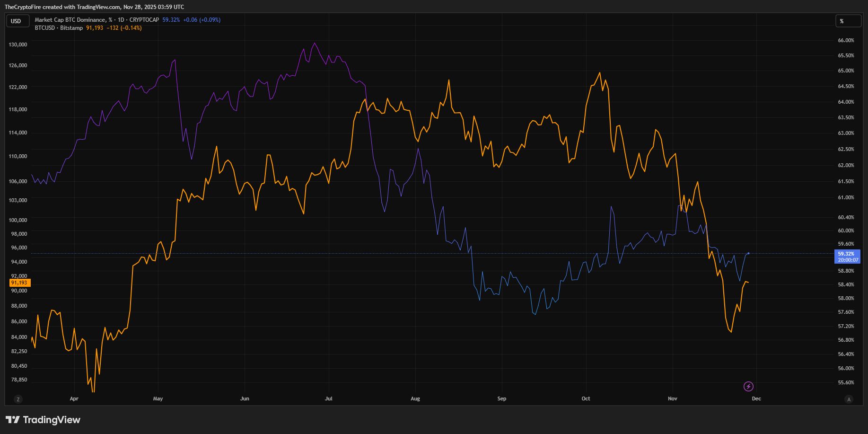The image size is (868, 434).
Task: Click the purple lightning bolt indicator icon
Action: pyautogui.click(x=748, y=387)
